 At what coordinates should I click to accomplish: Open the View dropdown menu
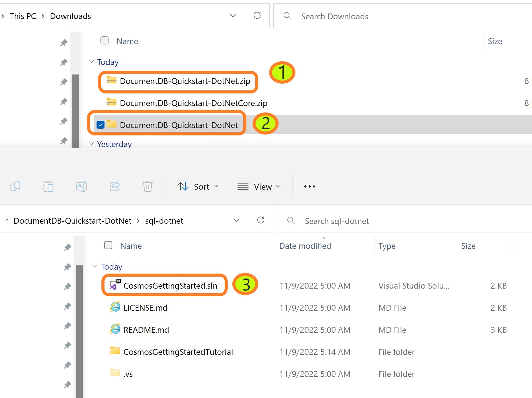pos(259,187)
